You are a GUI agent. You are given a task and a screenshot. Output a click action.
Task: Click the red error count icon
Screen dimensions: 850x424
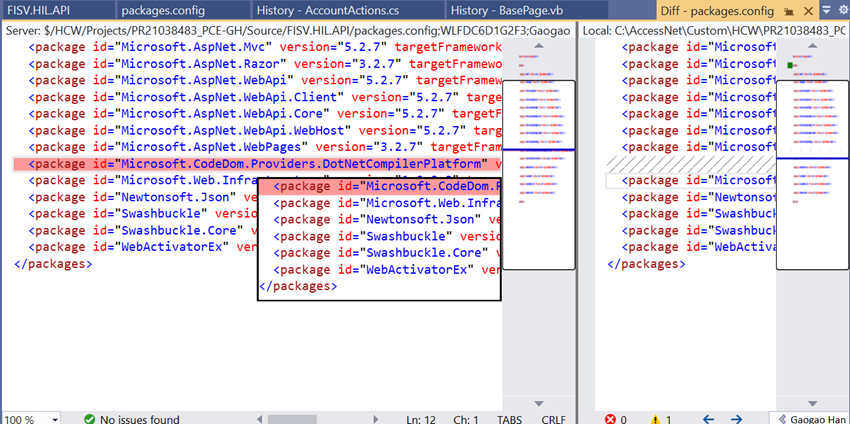coord(611,419)
